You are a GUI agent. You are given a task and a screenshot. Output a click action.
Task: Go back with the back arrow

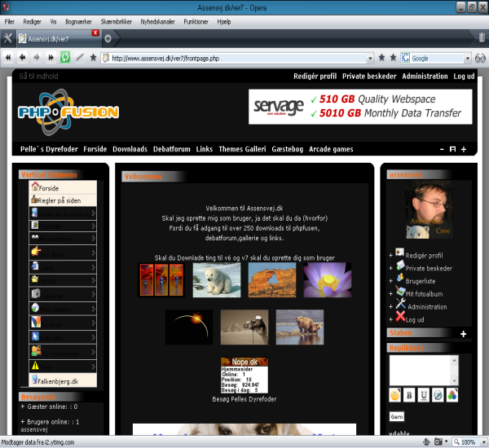(x=22, y=57)
